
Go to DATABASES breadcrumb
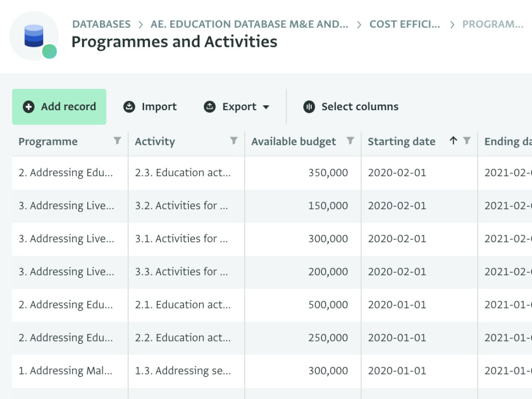coord(101,24)
